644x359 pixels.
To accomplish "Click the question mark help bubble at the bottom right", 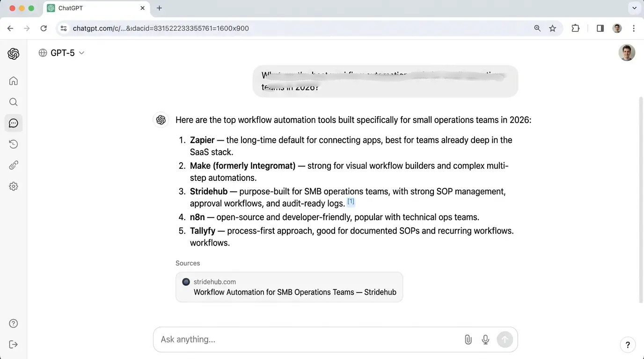I will 628,345.
